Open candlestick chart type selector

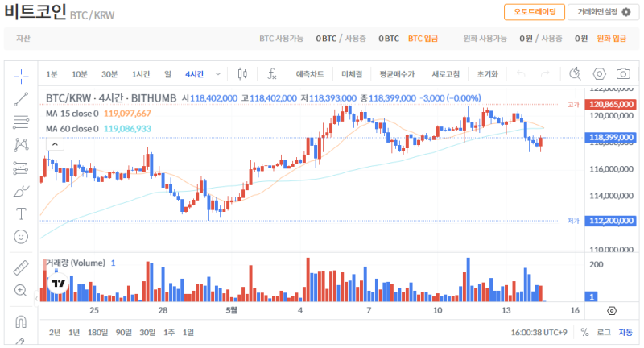click(x=242, y=74)
